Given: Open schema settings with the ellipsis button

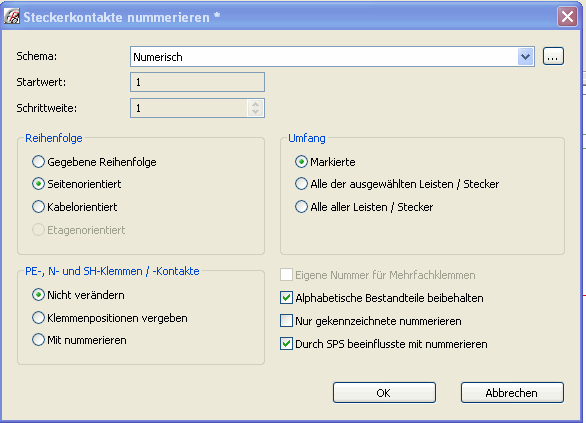Looking at the screenshot, I should (x=553, y=56).
